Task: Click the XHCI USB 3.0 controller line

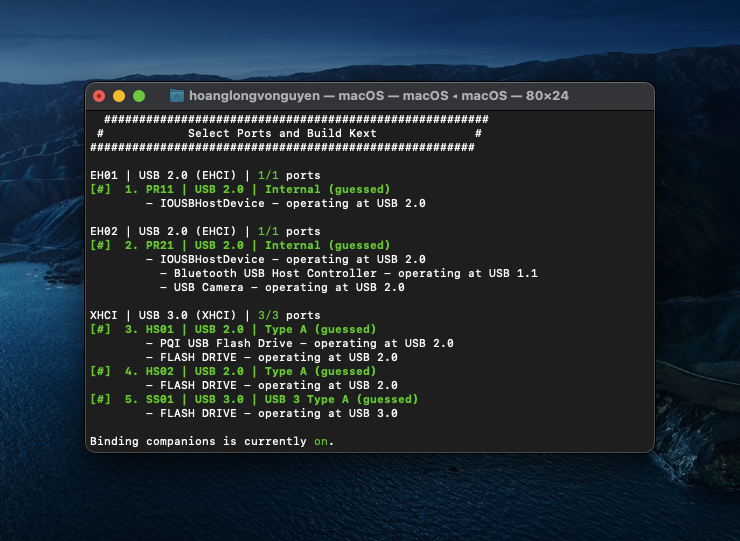Action: [x=205, y=315]
